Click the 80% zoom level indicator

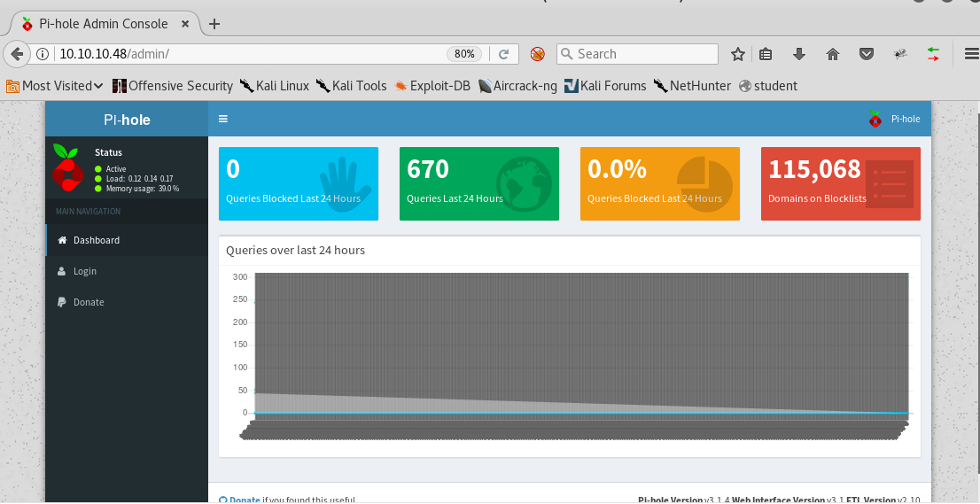click(x=464, y=54)
